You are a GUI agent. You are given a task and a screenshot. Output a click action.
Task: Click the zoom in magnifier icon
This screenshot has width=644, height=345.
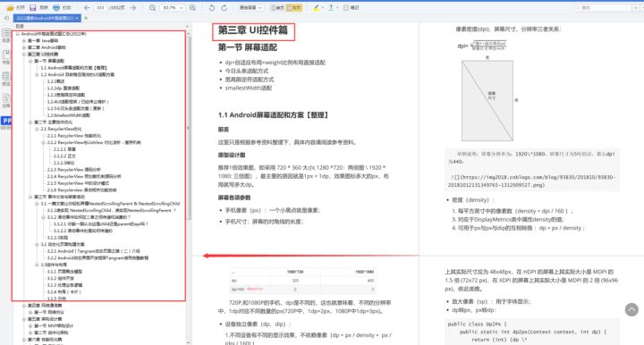tap(192, 8)
